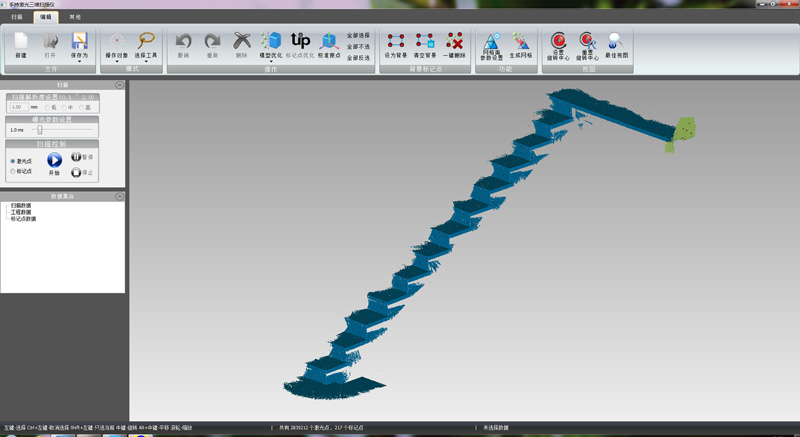The image size is (800, 437).
Task: Switch to the 其他 (Other) ribbon tab
Action: point(76,17)
